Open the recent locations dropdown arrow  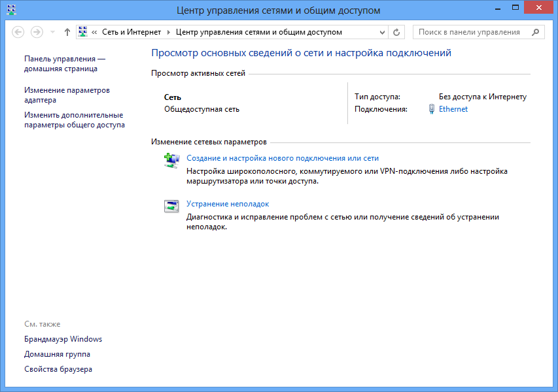(x=52, y=32)
